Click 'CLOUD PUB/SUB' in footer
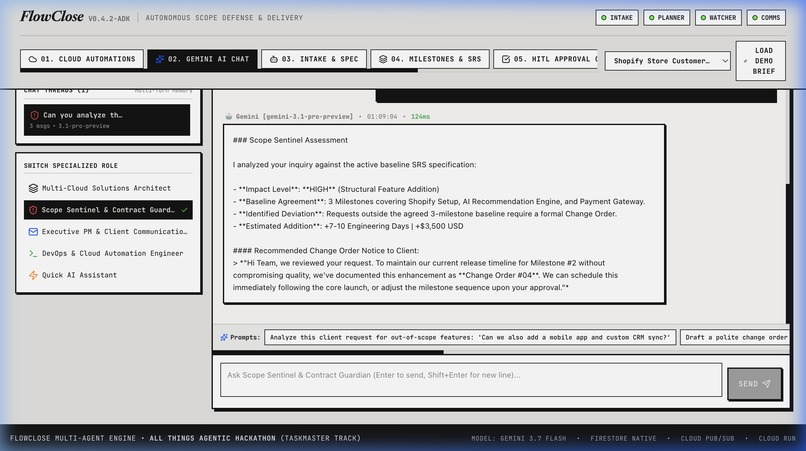 tap(707, 439)
